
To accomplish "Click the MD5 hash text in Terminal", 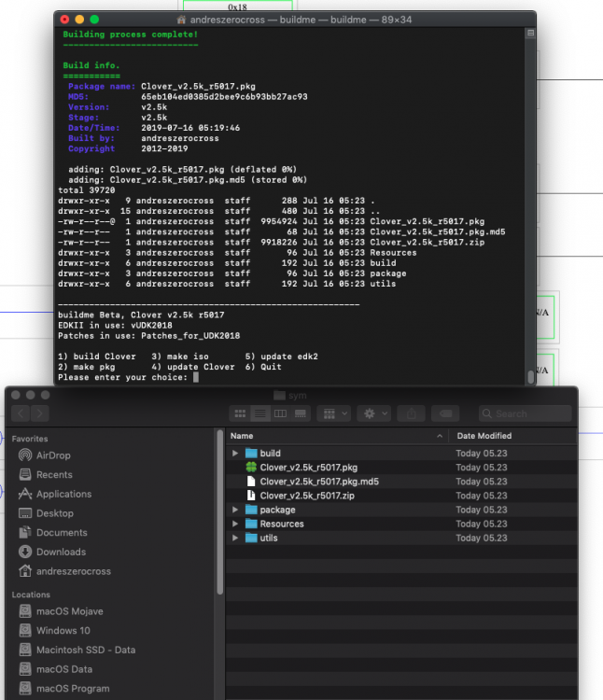I will pyautogui.click(x=224, y=96).
